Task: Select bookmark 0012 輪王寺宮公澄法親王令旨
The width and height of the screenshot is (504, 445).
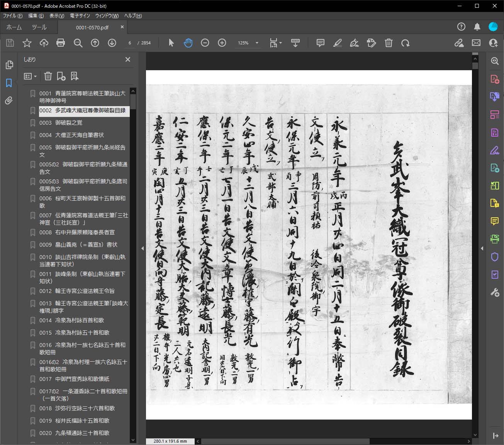Action: [77, 291]
